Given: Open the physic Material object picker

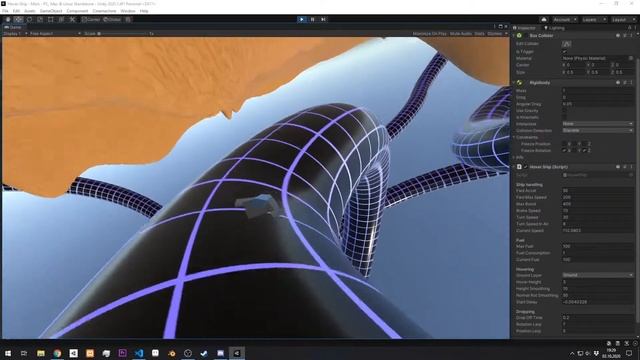Looking at the screenshot, I should click(631, 58).
